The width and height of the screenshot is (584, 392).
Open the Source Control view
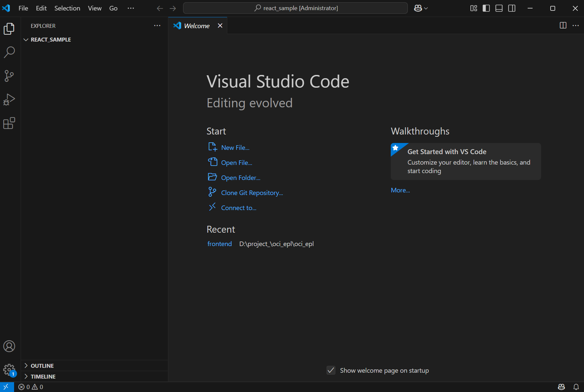tap(9, 76)
